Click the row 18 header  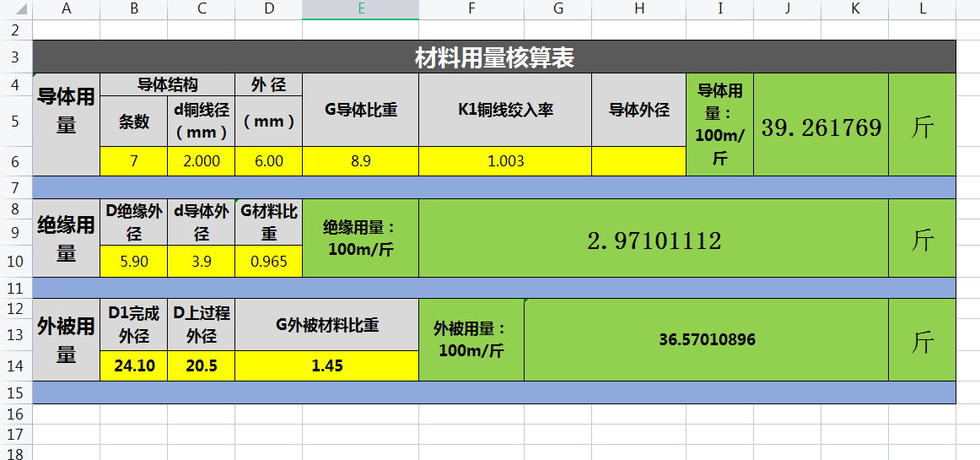15,452
